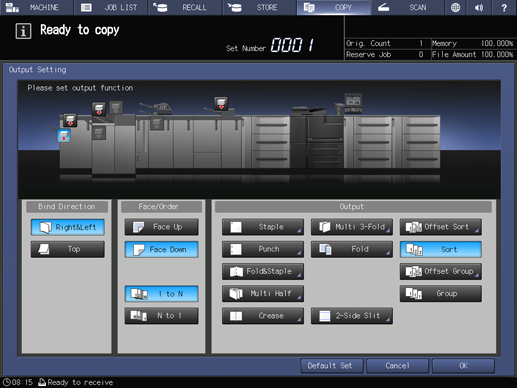Confirm output settings with OK
The image size is (517, 388).
(463, 366)
